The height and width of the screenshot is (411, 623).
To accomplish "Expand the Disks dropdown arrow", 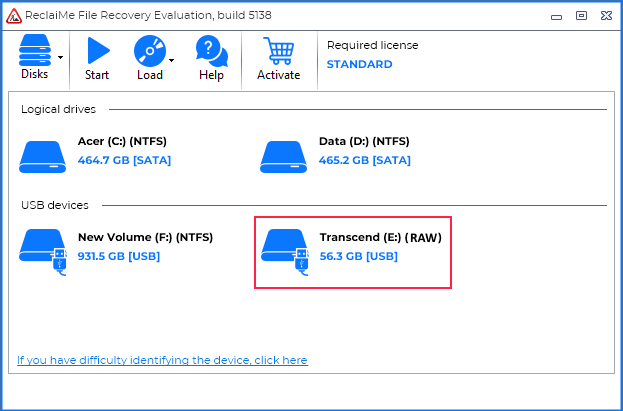I will tap(60, 58).
